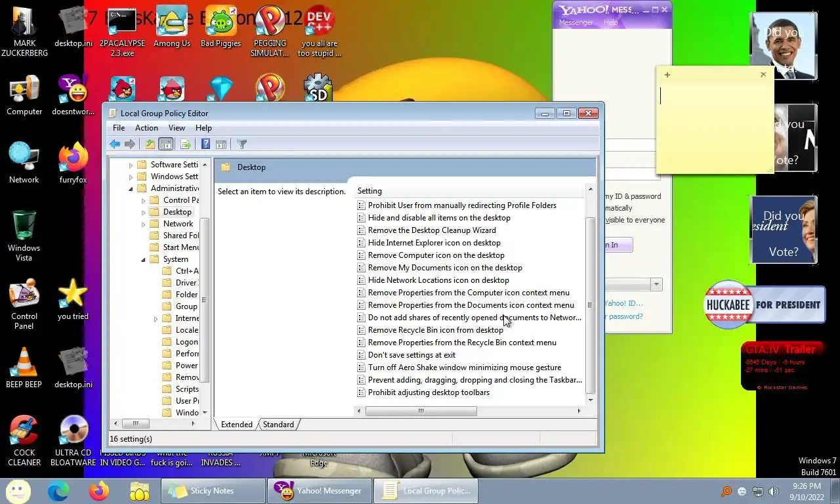Open the File menu
The height and width of the screenshot is (504, 840).
[119, 128]
